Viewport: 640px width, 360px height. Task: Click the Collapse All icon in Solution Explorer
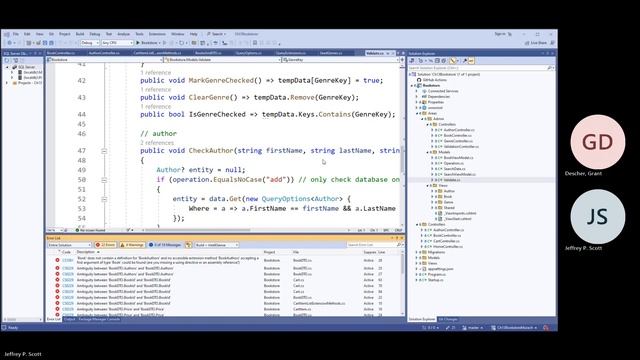[x=437, y=60]
